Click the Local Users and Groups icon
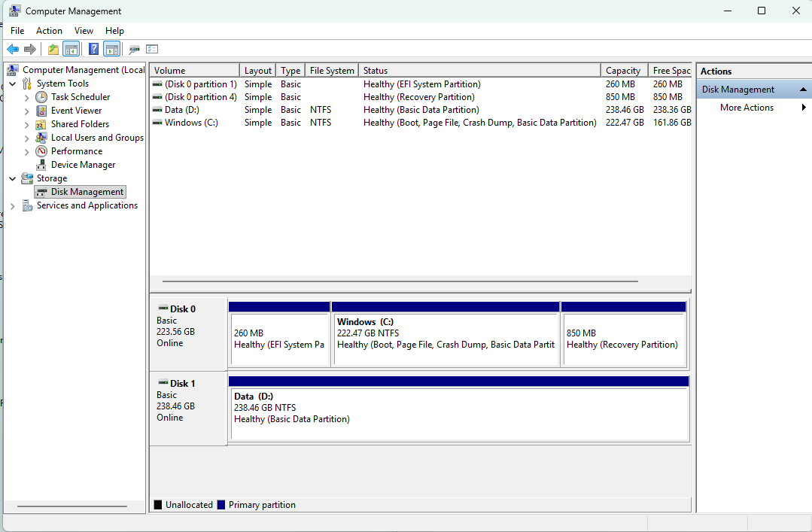The width and height of the screenshot is (812, 532). 41,138
